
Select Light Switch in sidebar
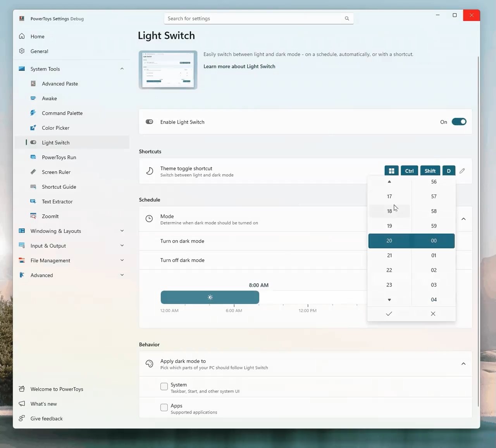pyautogui.click(x=72, y=143)
